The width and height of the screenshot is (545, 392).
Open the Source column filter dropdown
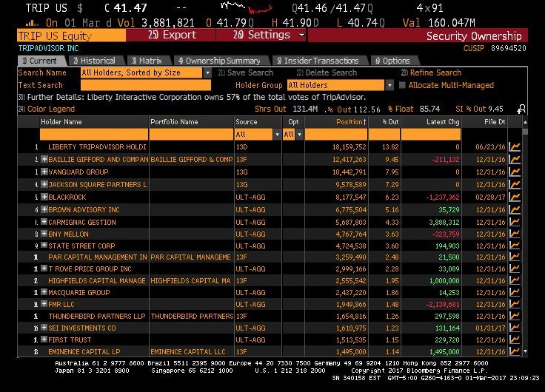(x=278, y=135)
